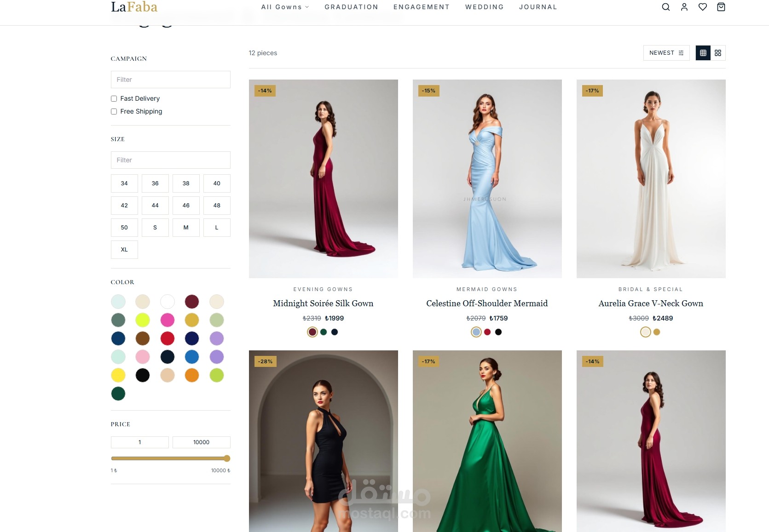Filter by the burgundy color swatch
769x532 pixels.
(192, 302)
